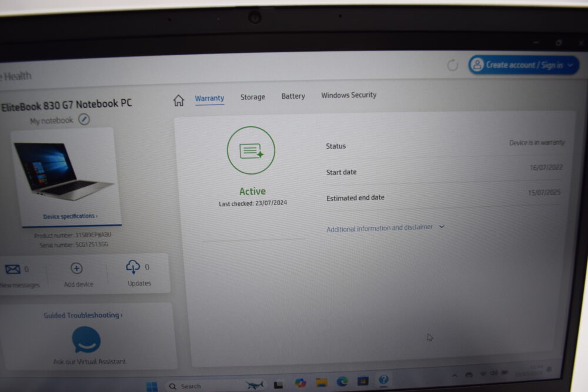The height and width of the screenshot is (392, 588).
Task: Show hidden system tray icons
Action: (x=455, y=375)
